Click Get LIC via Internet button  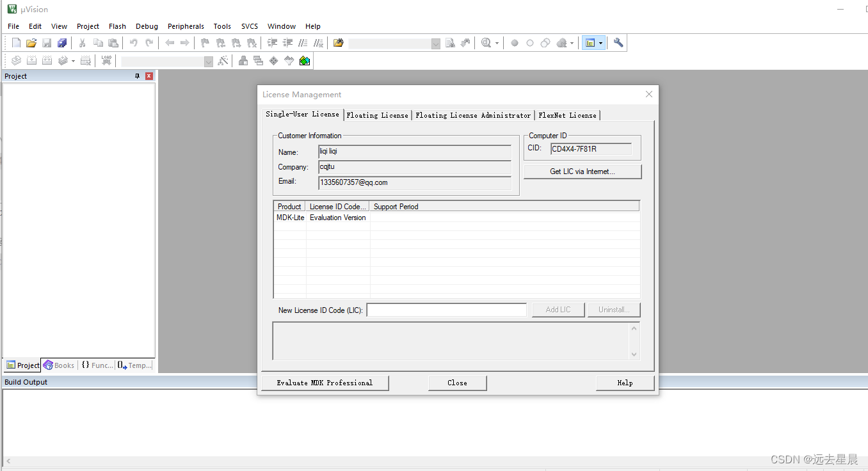(583, 172)
